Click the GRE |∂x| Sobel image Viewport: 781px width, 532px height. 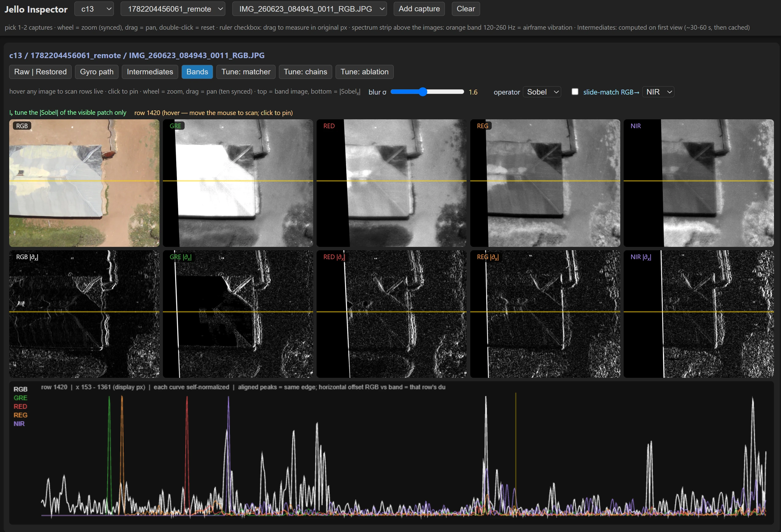coord(238,314)
